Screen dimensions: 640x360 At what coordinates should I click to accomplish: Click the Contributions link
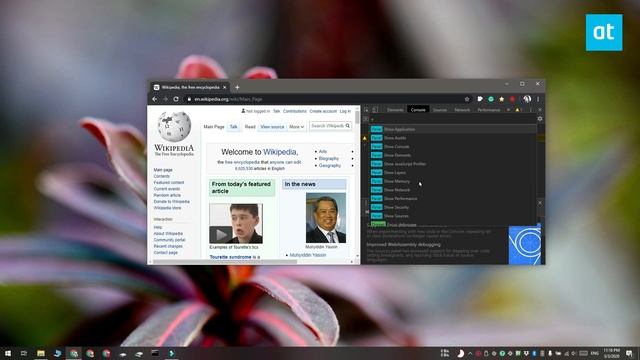295,111
